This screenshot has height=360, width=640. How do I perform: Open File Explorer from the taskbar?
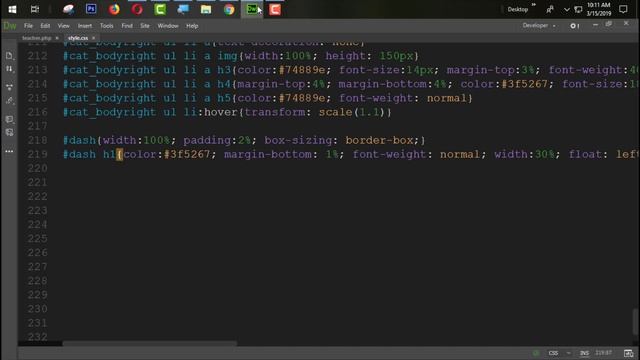[206, 9]
